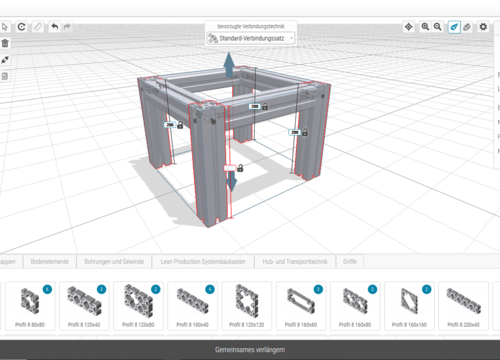Open the Standard-Verbindungssatz dropdown
Screen dimensions: 500x360
click(x=251, y=38)
